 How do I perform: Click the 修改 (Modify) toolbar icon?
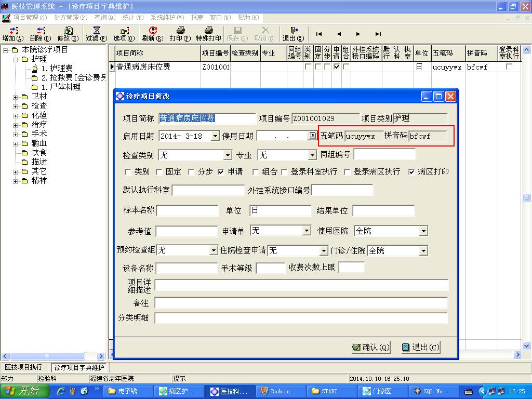point(68,34)
